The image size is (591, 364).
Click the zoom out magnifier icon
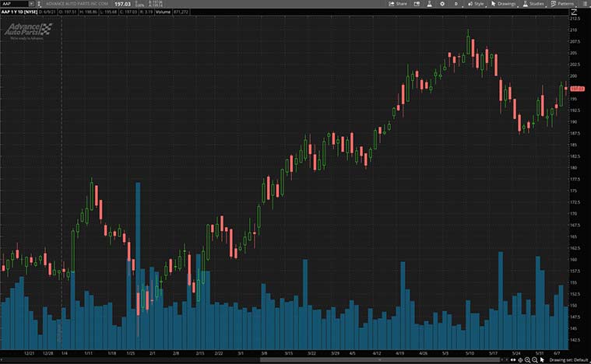tap(534, 359)
